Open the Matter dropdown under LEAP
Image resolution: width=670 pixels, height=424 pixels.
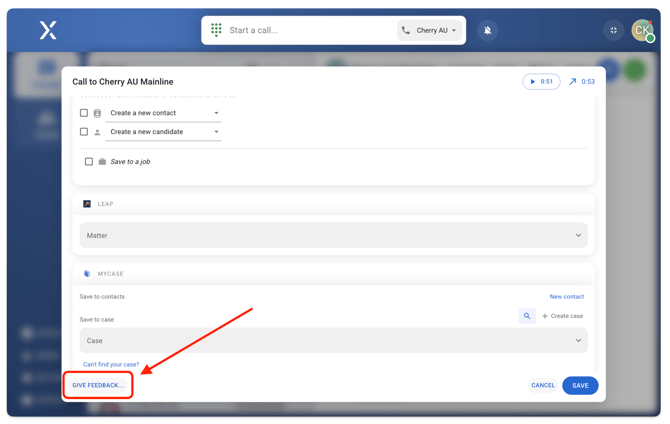[333, 236]
